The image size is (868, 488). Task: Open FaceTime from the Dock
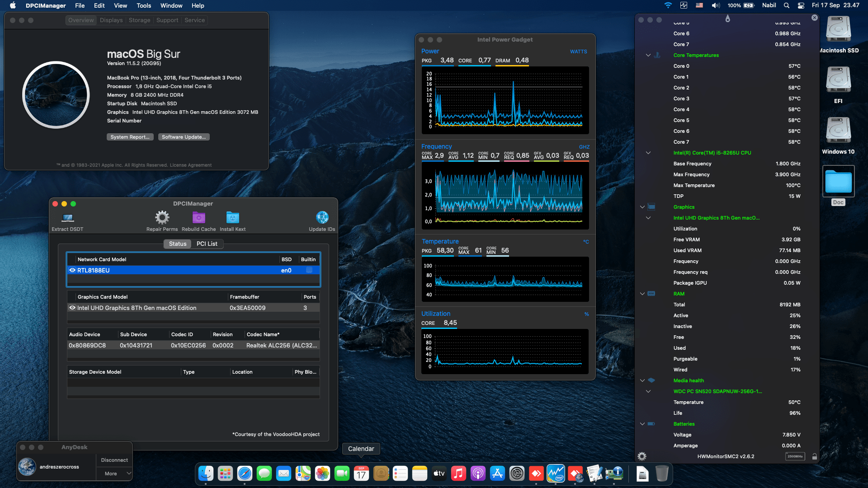coord(342,474)
